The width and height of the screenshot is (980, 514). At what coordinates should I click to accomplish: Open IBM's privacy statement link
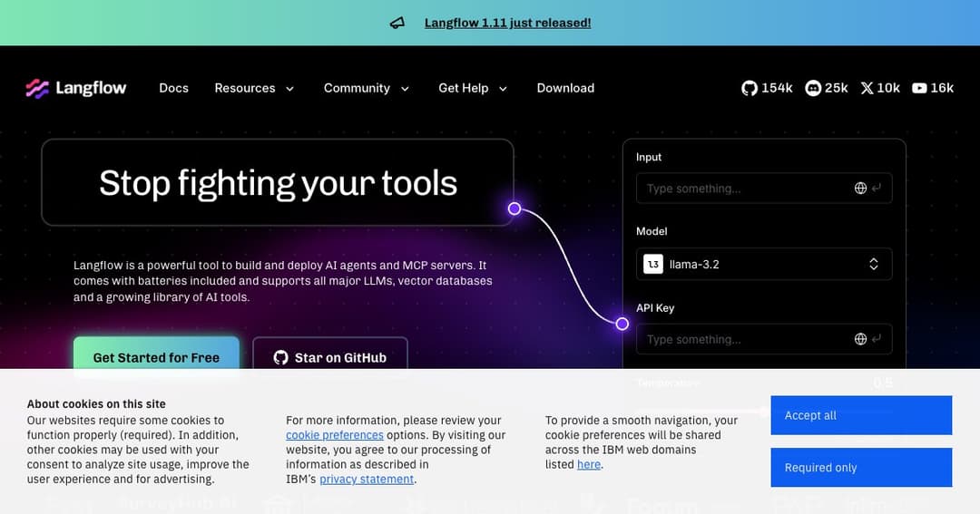[367, 480]
